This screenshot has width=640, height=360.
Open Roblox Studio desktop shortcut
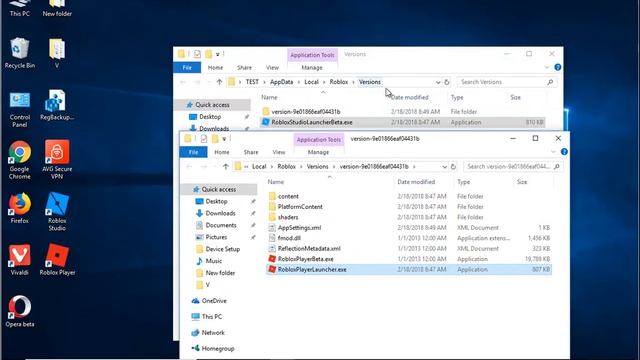[57, 211]
